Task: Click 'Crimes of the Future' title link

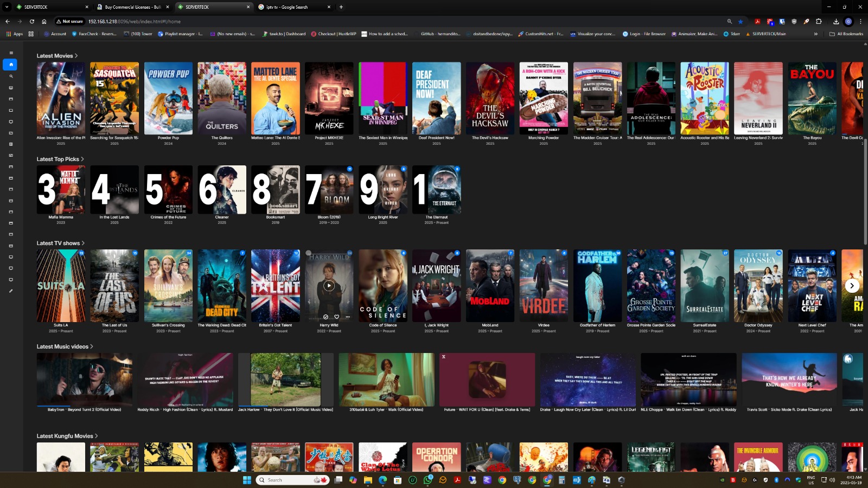Action: pyautogui.click(x=168, y=217)
